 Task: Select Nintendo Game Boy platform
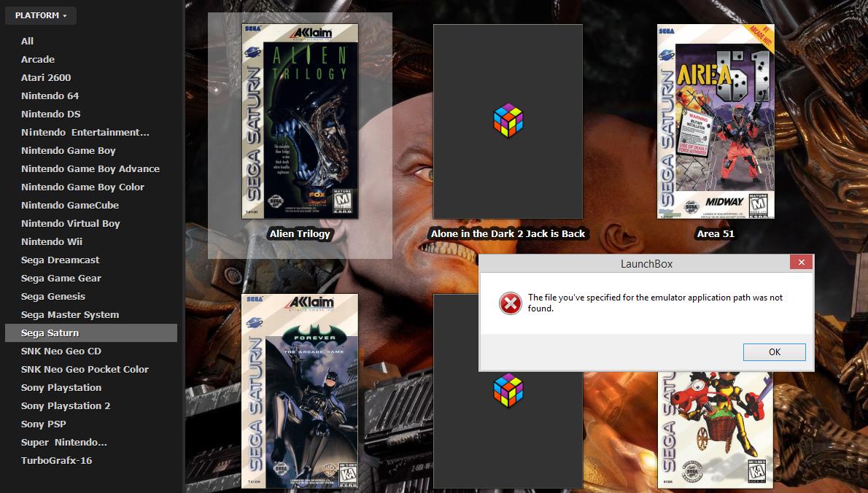click(68, 150)
